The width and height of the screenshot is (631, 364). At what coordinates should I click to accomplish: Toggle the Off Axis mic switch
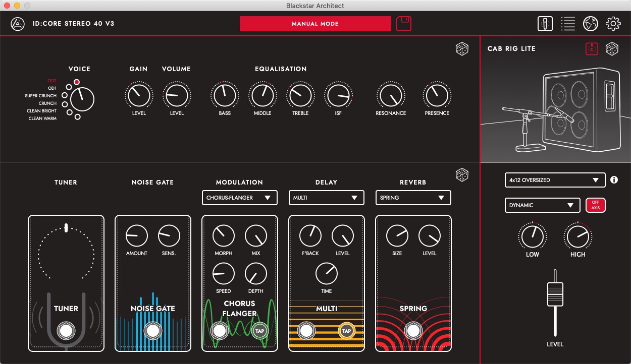(595, 206)
